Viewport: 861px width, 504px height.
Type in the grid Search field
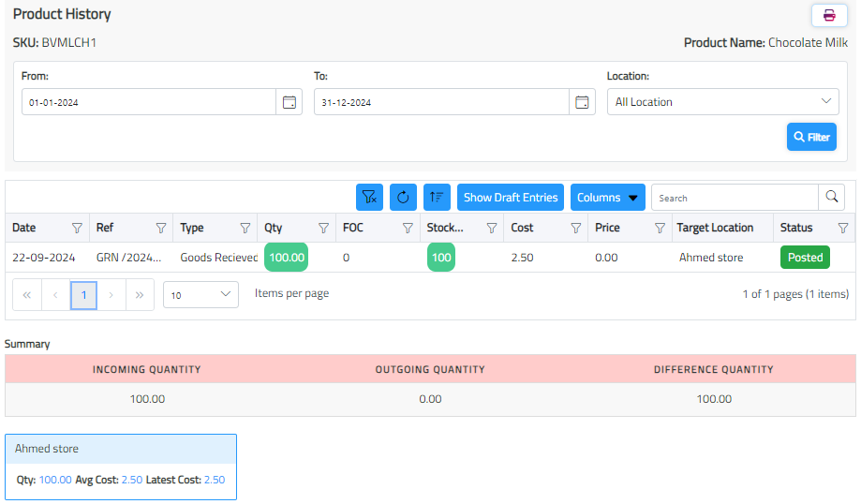point(734,198)
